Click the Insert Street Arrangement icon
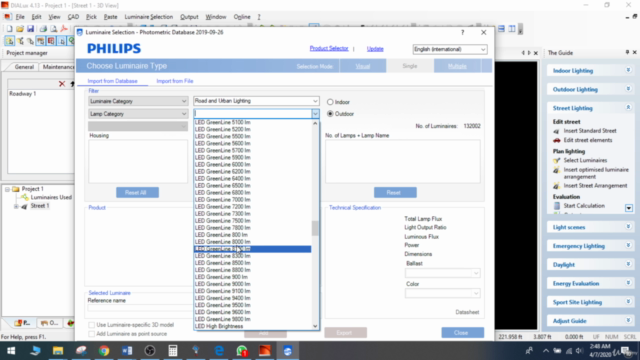 pos(556,186)
